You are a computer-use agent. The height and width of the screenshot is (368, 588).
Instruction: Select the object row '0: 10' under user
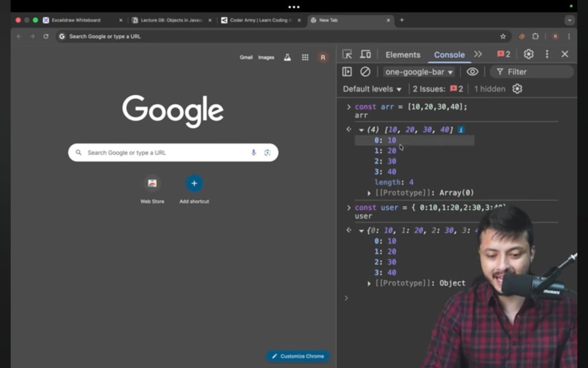(x=385, y=241)
